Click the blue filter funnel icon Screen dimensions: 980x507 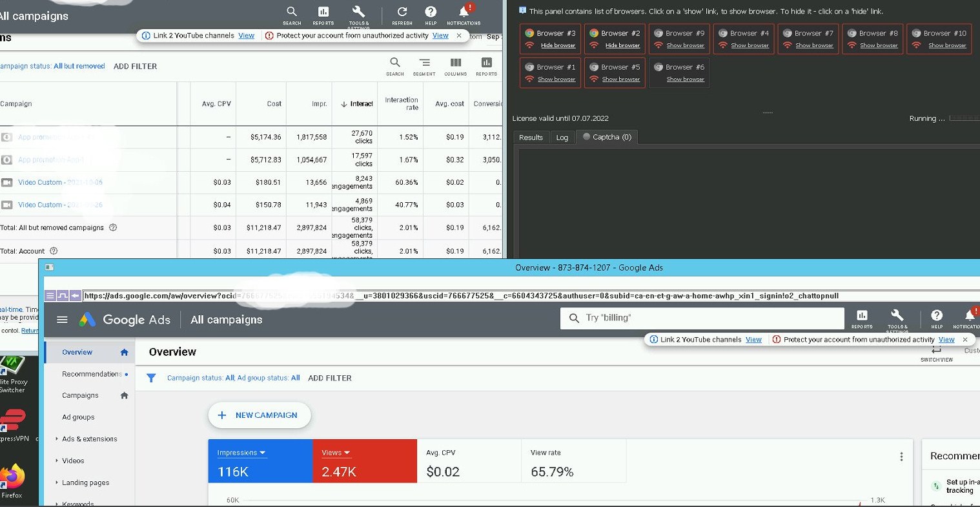pyautogui.click(x=151, y=378)
